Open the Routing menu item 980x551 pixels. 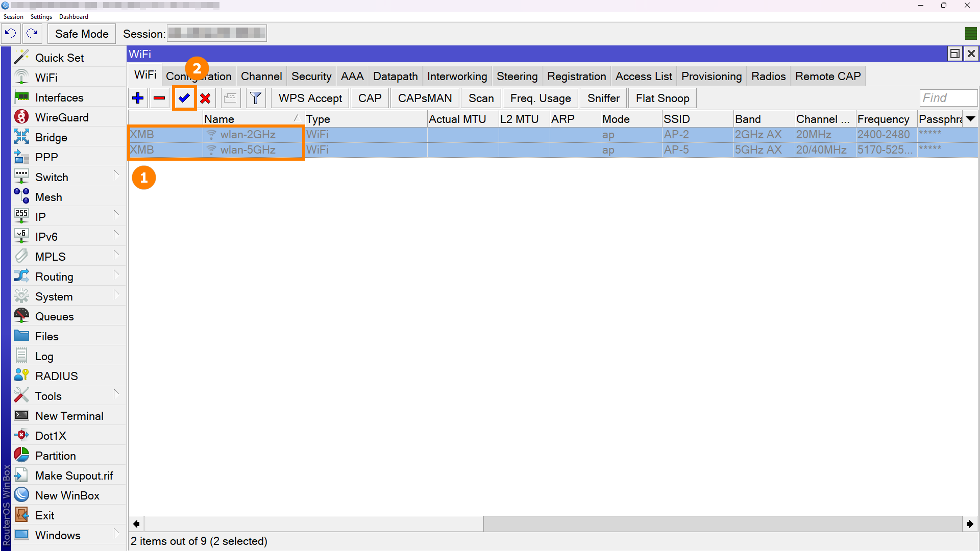pyautogui.click(x=69, y=277)
